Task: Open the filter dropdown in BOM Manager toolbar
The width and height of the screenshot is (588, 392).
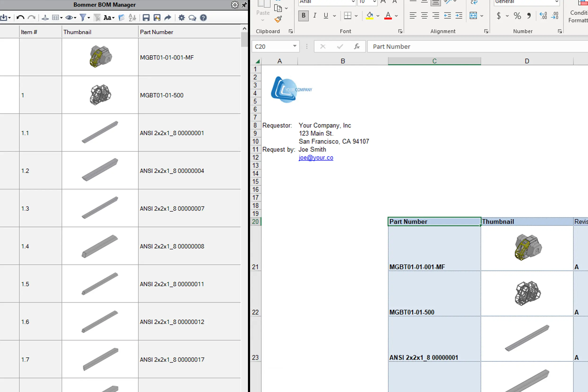Action: (88, 17)
